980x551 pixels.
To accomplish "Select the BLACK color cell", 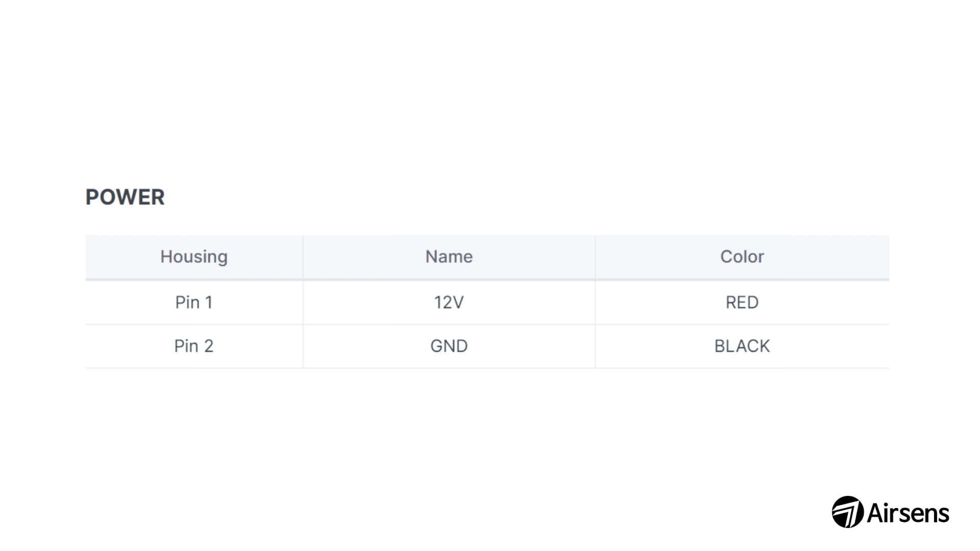I will tap(742, 346).
